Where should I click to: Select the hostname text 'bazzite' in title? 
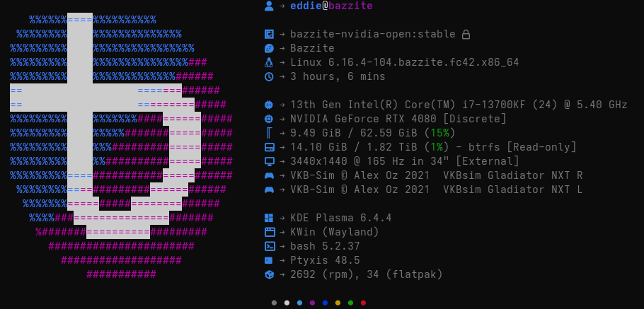(x=351, y=6)
